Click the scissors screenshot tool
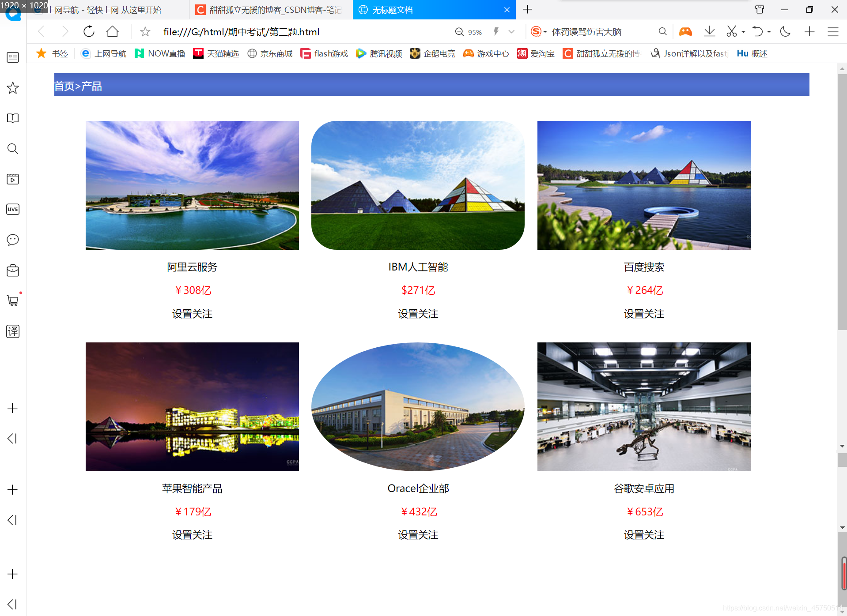This screenshot has height=616, width=847. [x=731, y=31]
